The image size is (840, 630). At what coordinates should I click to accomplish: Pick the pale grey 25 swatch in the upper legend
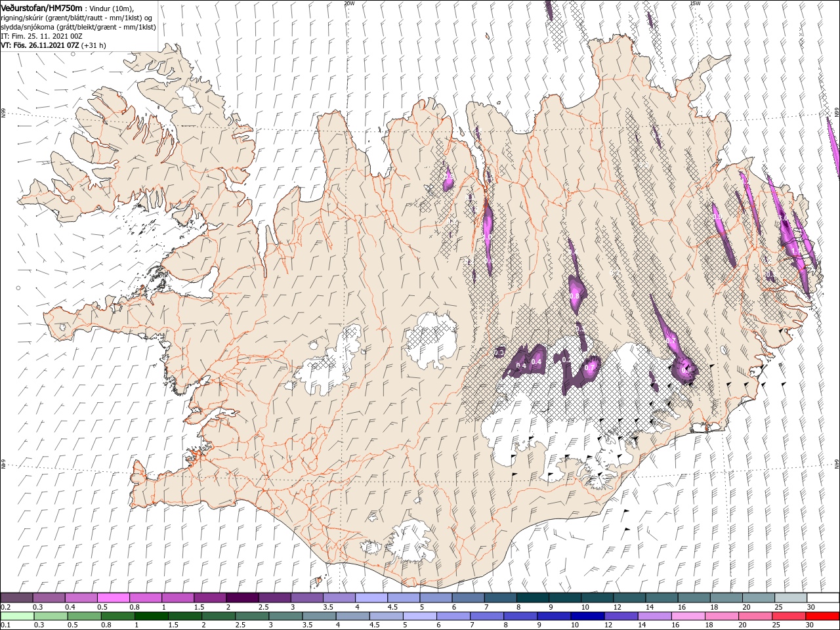click(x=791, y=598)
